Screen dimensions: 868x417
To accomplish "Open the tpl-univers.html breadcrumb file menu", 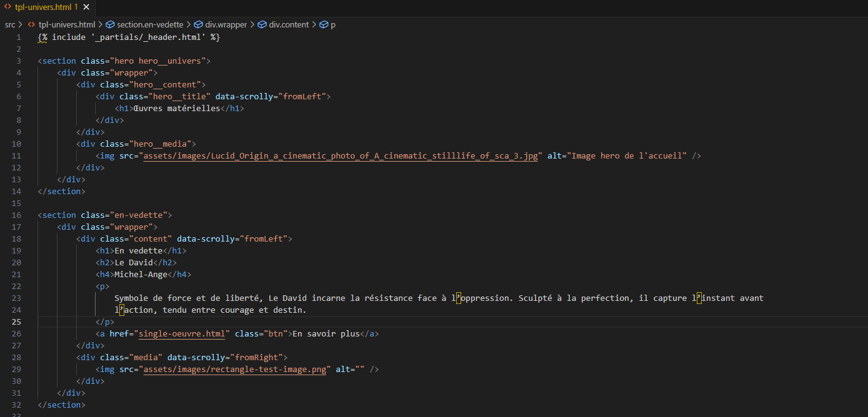I will 67,24.
